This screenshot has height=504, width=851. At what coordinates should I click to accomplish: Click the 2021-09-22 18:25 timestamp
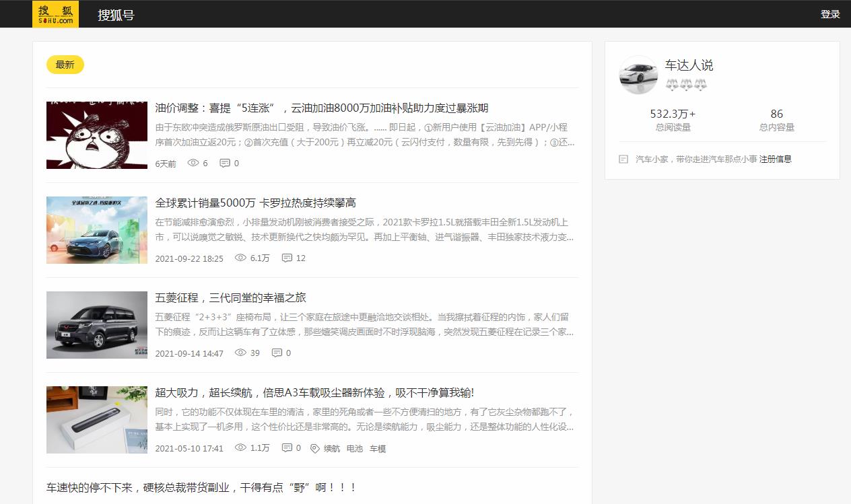click(189, 258)
